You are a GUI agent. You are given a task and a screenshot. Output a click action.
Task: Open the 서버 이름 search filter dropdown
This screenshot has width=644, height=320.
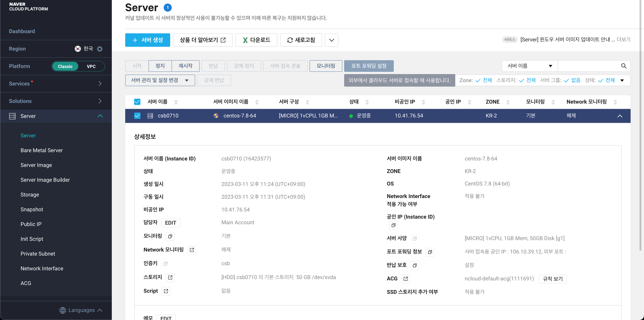[x=530, y=66]
